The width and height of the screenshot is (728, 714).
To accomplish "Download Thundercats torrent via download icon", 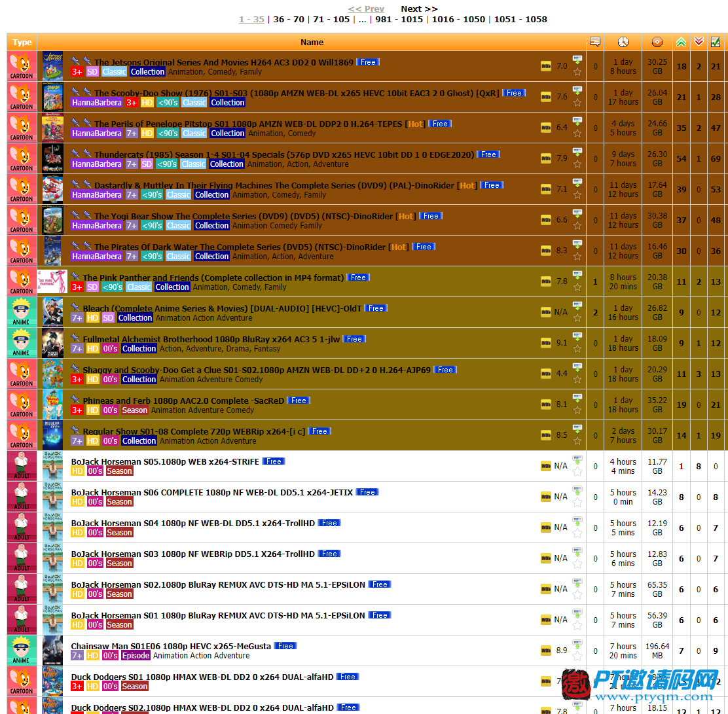I will coord(577,152).
